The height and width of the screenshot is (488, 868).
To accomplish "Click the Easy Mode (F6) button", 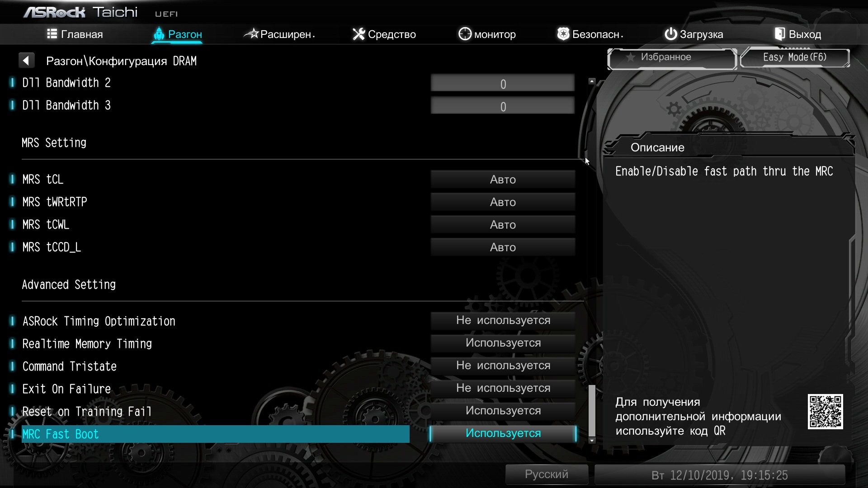I will pyautogui.click(x=794, y=57).
